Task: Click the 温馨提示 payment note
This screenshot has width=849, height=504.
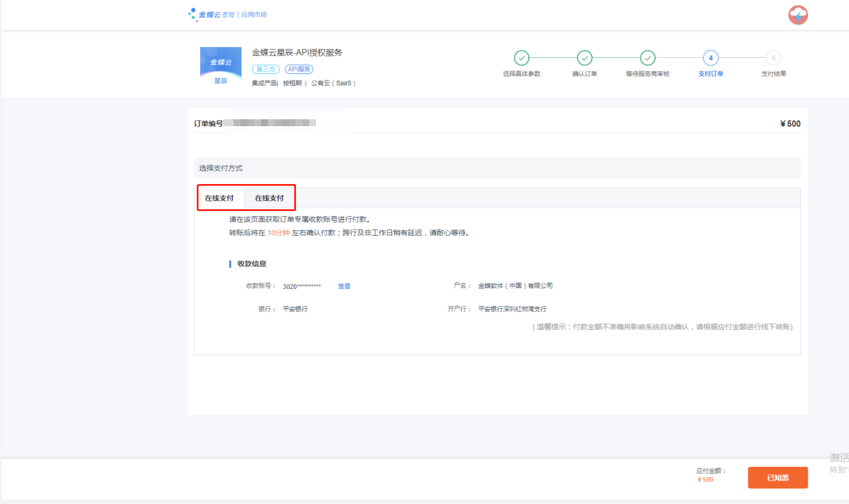Action: coord(663,327)
